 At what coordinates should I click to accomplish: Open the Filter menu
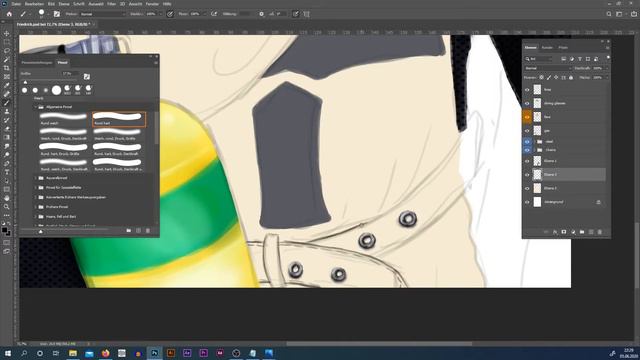[x=111, y=4]
